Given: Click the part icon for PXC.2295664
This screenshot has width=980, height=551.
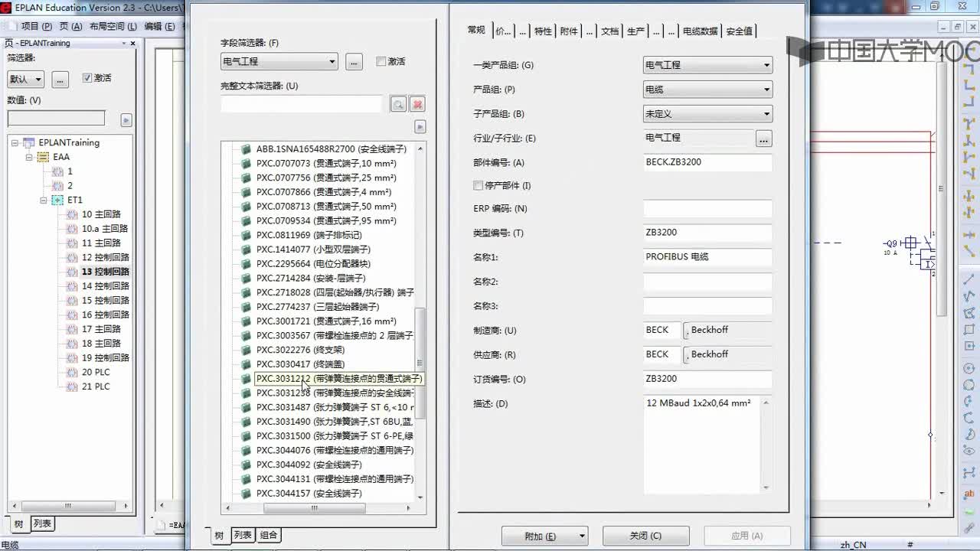Looking at the screenshot, I should coord(246,264).
